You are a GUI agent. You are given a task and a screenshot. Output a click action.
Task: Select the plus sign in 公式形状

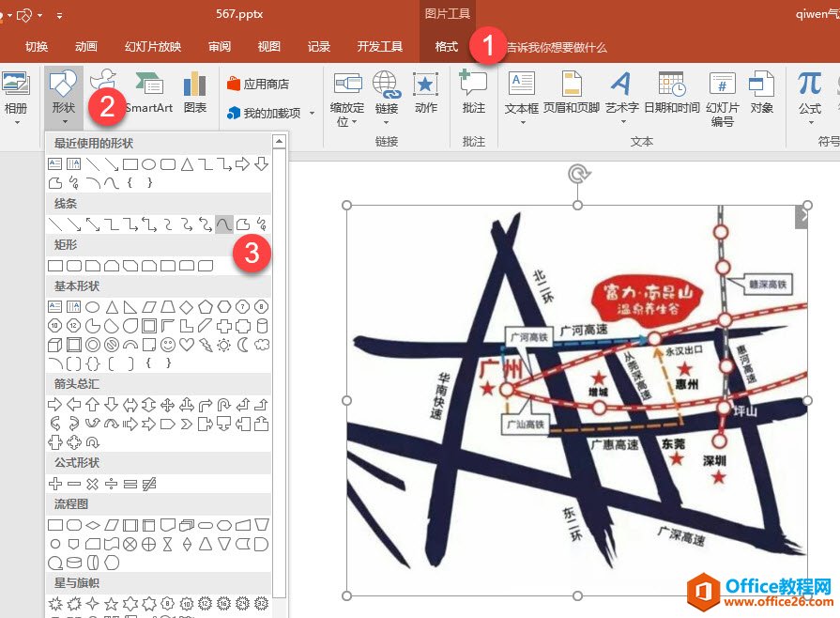[x=55, y=484]
